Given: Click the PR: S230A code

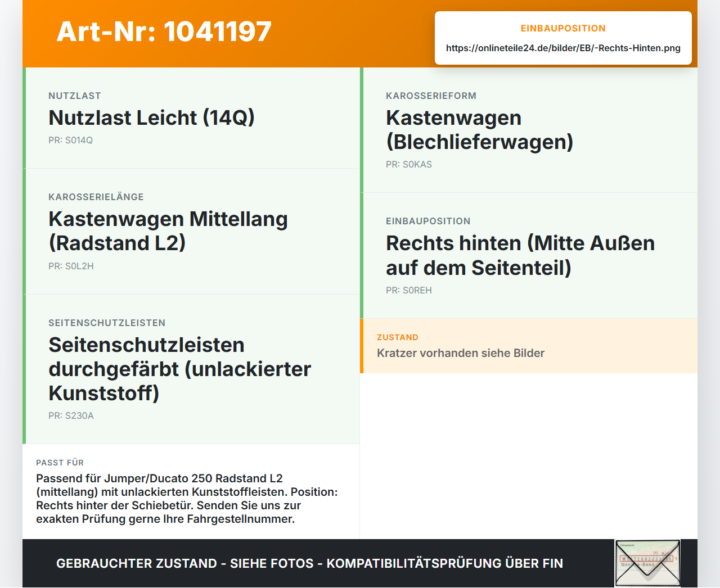Looking at the screenshot, I should point(71,416).
